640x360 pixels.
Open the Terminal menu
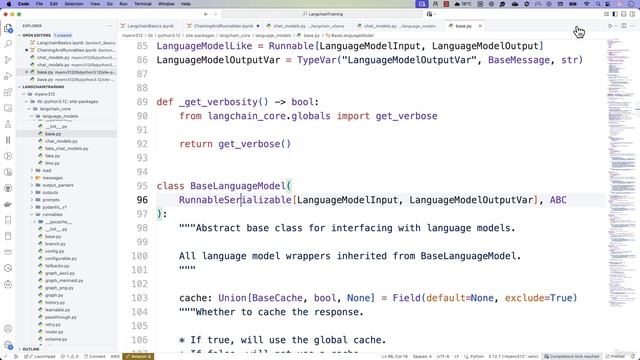click(143, 4)
